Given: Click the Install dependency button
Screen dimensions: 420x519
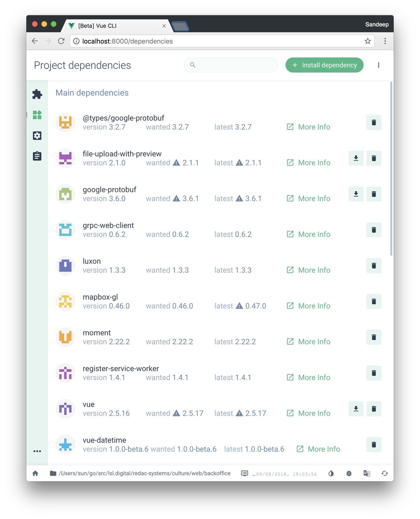Looking at the screenshot, I should 325,65.
